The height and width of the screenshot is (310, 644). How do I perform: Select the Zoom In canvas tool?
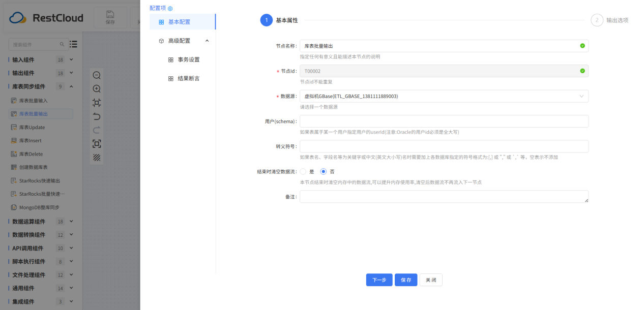coord(96,88)
